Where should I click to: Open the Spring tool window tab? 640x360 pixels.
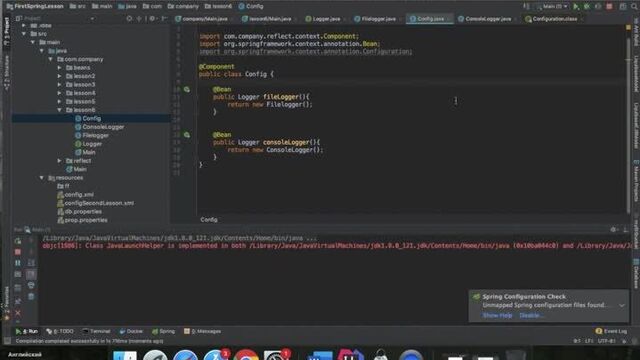pos(163,331)
